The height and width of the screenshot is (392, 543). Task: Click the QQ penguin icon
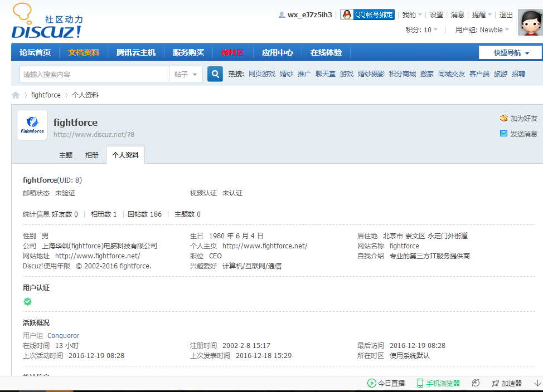click(347, 14)
